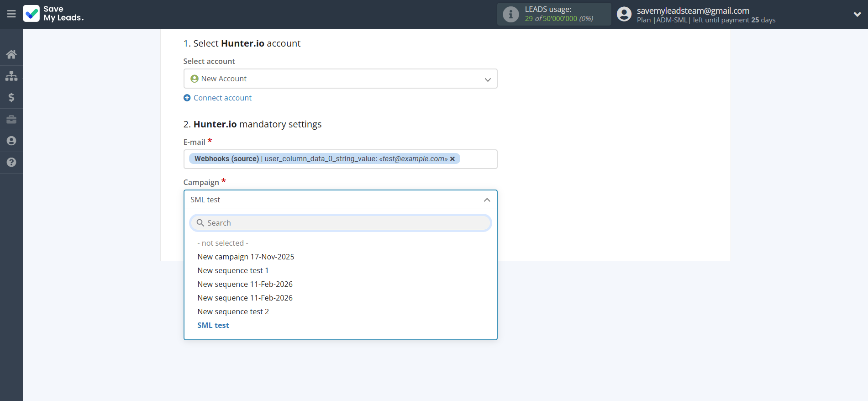868x401 pixels.
Task: Select 'New sequence test 2' option
Action: coord(233,311)
